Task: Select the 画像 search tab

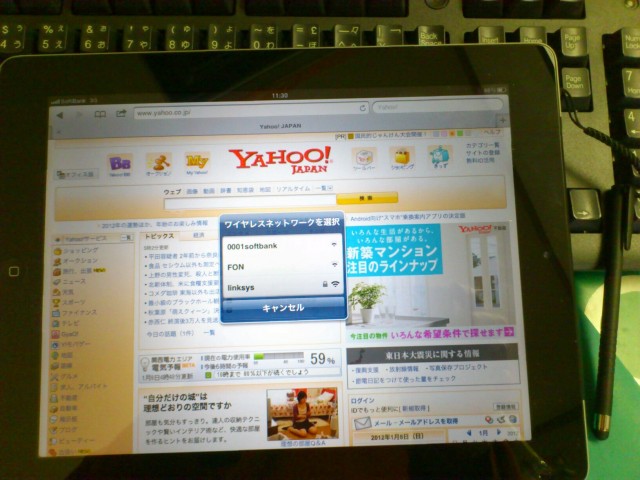Action: (x=192, y=191)
